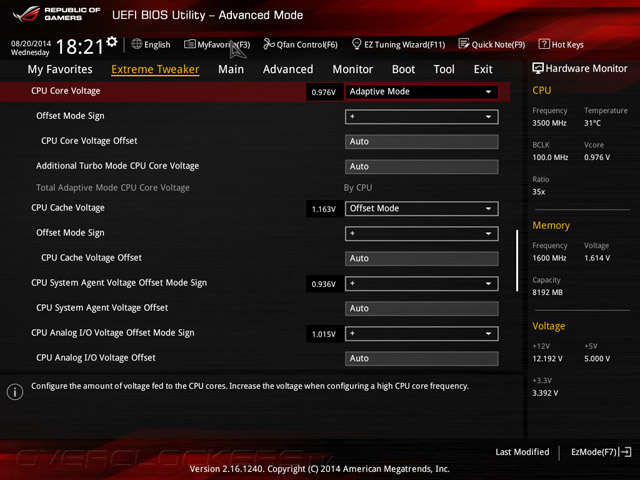Image resolution: width=640 pixels, height=480 pixels.
Task: Click the 35x ratio value
Action: pyautogui.click(x=538, y=192)
